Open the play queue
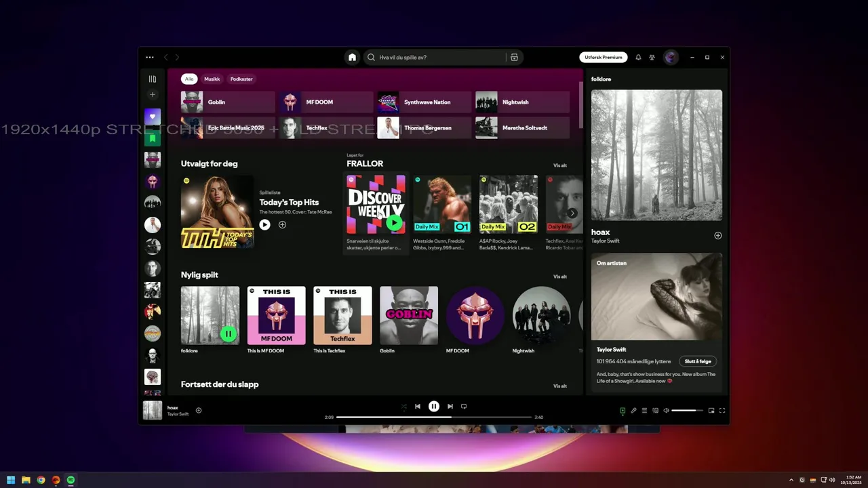868x488 pixels. pyautogui.click(x=644, y=411)
